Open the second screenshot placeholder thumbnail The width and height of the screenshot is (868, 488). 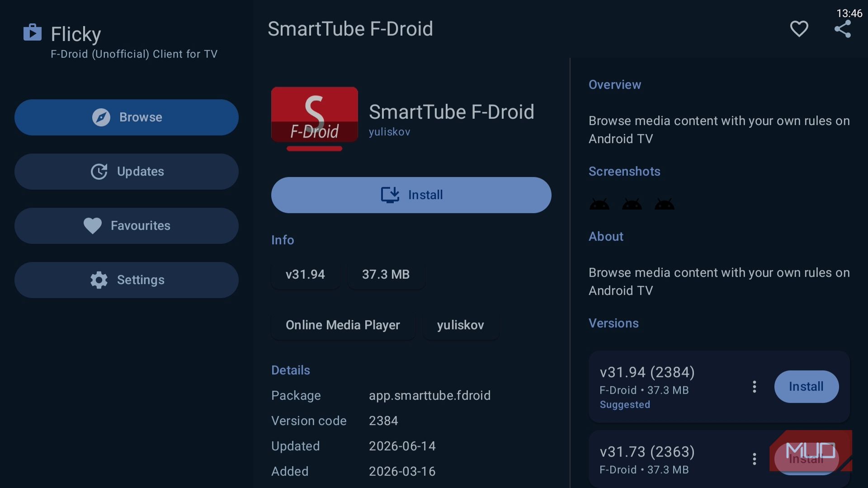pyautogui.click(x=632, y=204)
